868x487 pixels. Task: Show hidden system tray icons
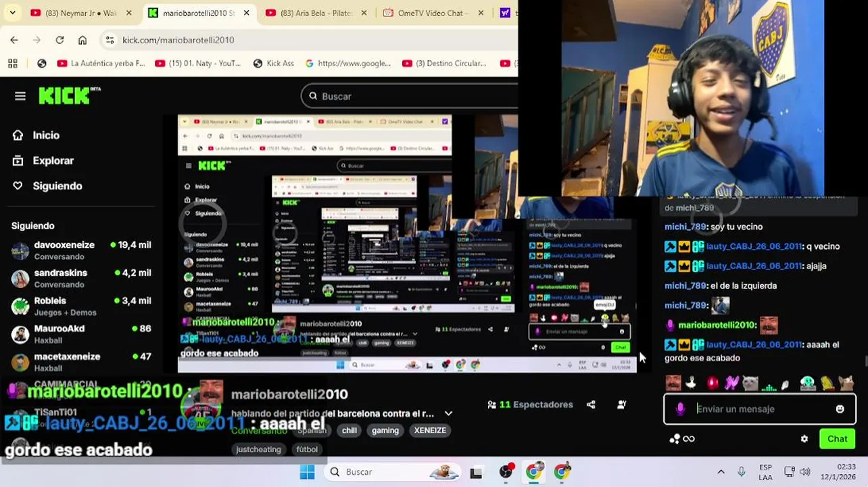(x=721, y=471)
